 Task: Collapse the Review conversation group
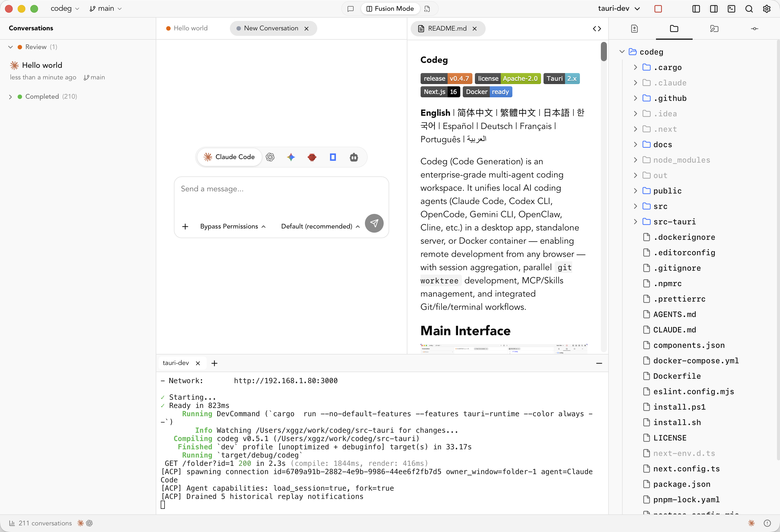10,47
